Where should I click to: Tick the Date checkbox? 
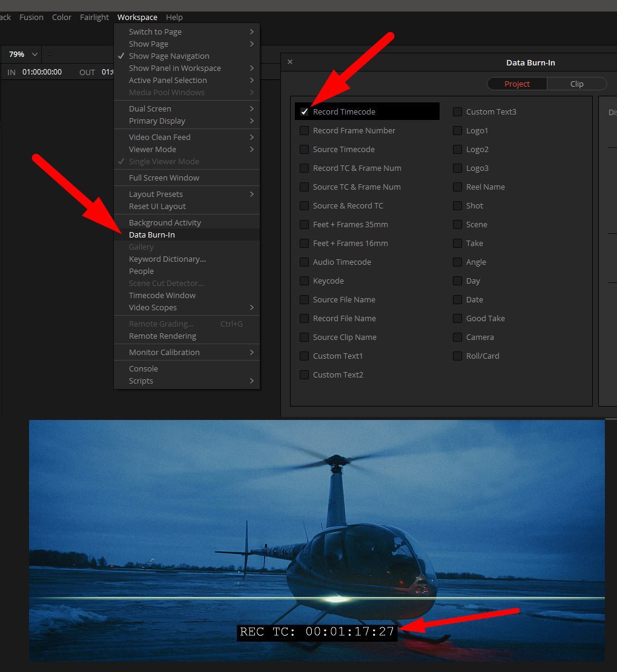point(457,299)
